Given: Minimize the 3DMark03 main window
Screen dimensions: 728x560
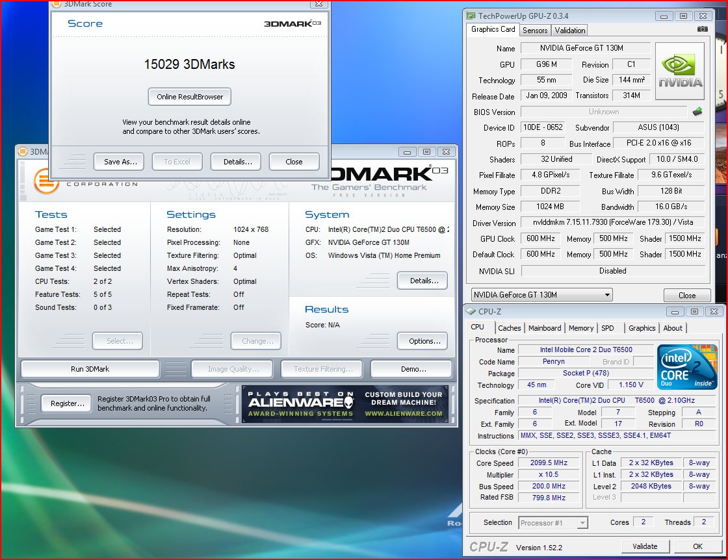Looking at the screenshot, I should (407, 152).
